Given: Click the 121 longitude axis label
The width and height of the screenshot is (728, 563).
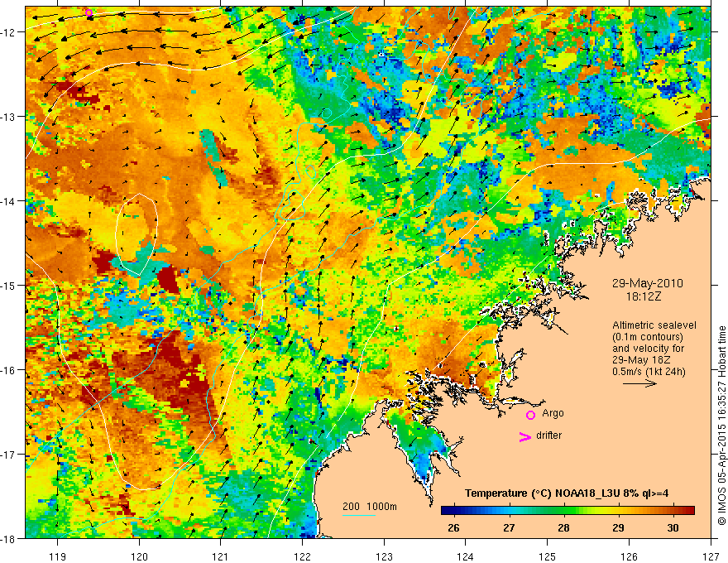Looking at the screenshot, I should tap(221, 556).
